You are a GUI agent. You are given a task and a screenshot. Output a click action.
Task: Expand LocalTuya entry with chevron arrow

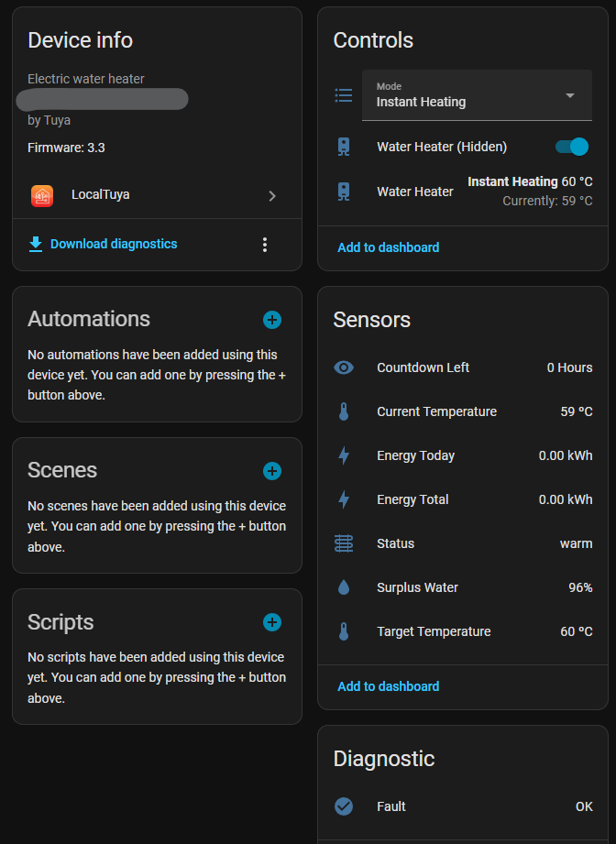272,195
